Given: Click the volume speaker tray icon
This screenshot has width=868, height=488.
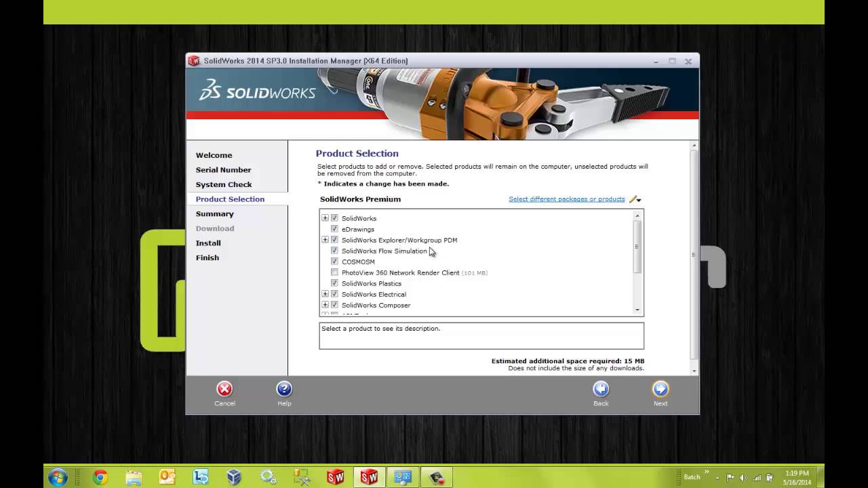Looking at the screenshot, I should (743, 477).
